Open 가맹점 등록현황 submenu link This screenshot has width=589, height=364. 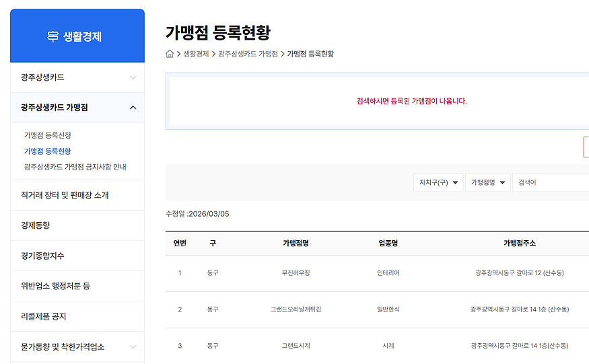coord(48,151)
